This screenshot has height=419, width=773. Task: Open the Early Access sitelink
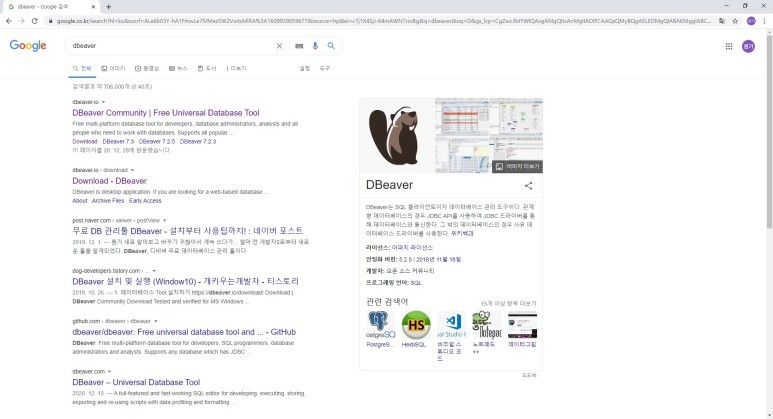tap(145, 201)
